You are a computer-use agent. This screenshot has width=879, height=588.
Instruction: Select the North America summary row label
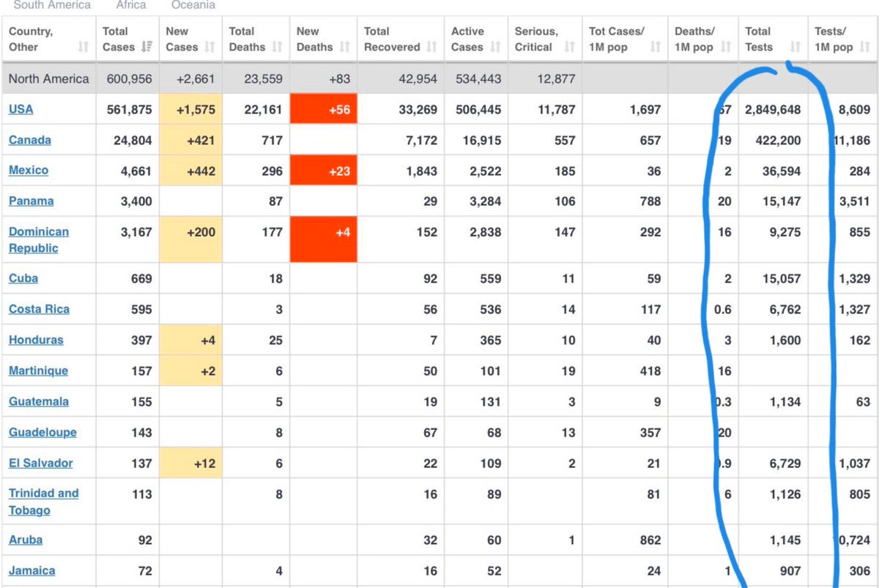(49, 78)
